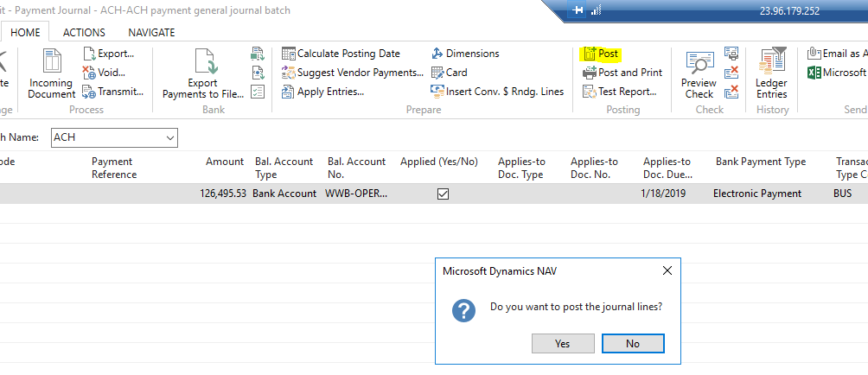
Task: Open Dimensions for the line
Action: coord(465,54)
